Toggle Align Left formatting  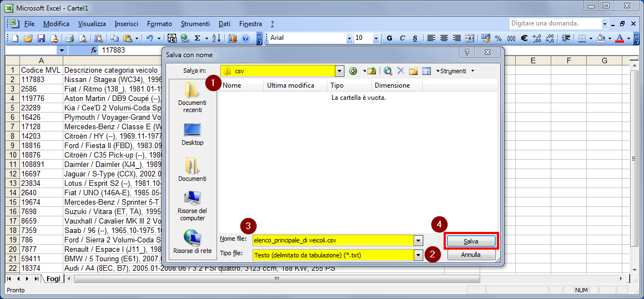tap(431, 38)
